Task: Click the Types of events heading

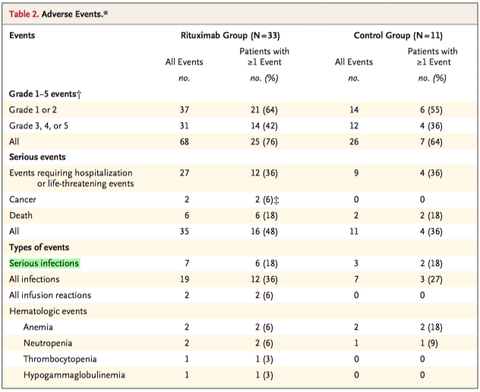Action: (39, 247)
